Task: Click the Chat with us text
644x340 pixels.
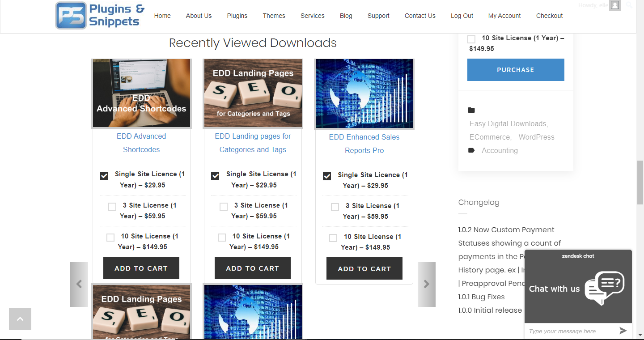Action: click(554, 289)
